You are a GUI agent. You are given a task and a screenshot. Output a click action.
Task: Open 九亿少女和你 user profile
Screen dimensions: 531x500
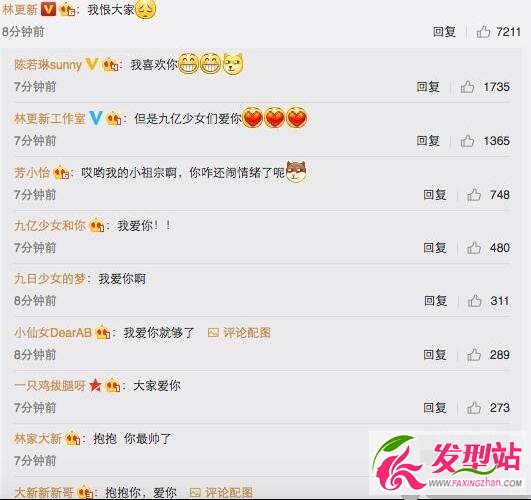[50, 226]
